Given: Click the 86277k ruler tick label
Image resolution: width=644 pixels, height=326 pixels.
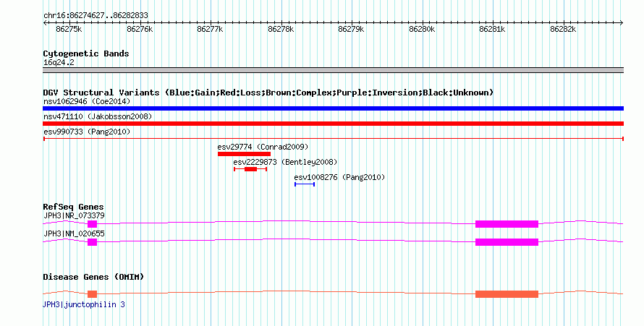Looking at the screenshot, I should click(210, 29).
